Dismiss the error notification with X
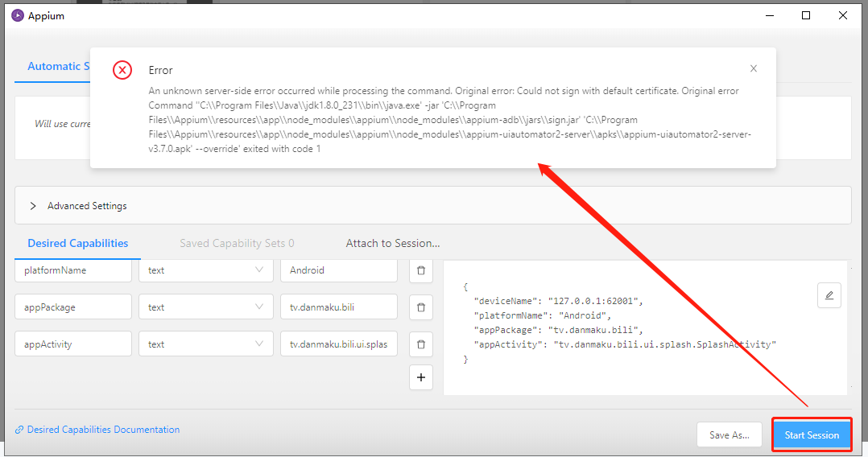The image size is (868, 457). point(754,68)
